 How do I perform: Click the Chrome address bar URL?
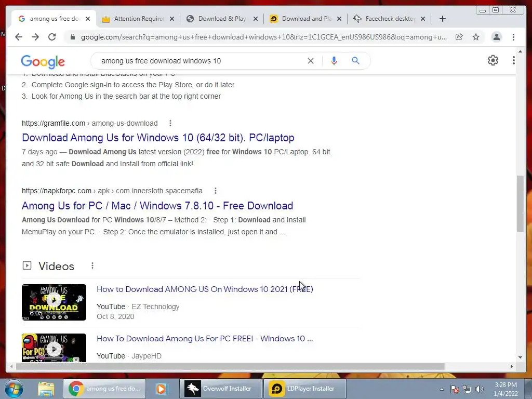[x=264, y=37]
